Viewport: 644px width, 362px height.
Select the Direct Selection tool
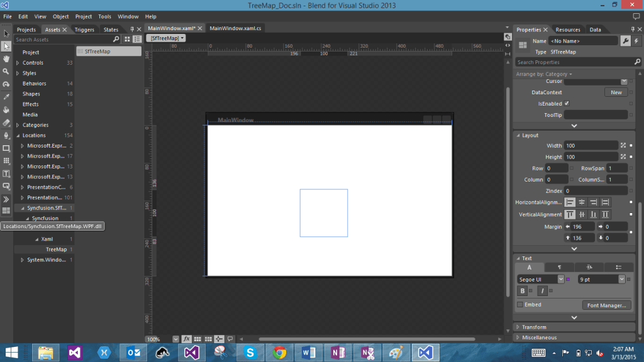pos(6,47)
